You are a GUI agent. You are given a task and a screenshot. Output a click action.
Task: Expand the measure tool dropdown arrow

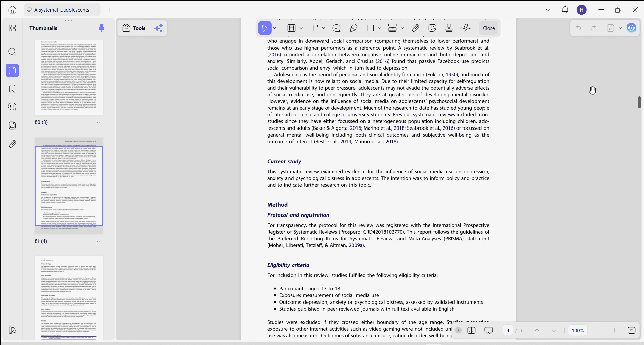402,28
